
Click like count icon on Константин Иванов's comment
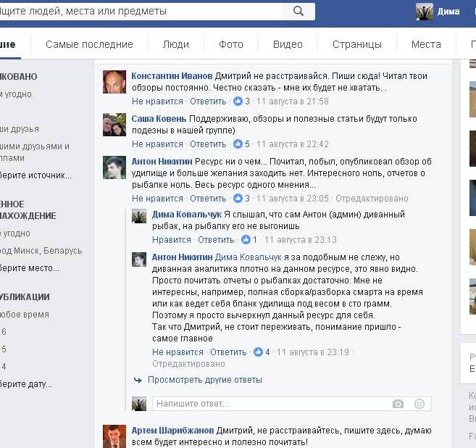(238, 101)
